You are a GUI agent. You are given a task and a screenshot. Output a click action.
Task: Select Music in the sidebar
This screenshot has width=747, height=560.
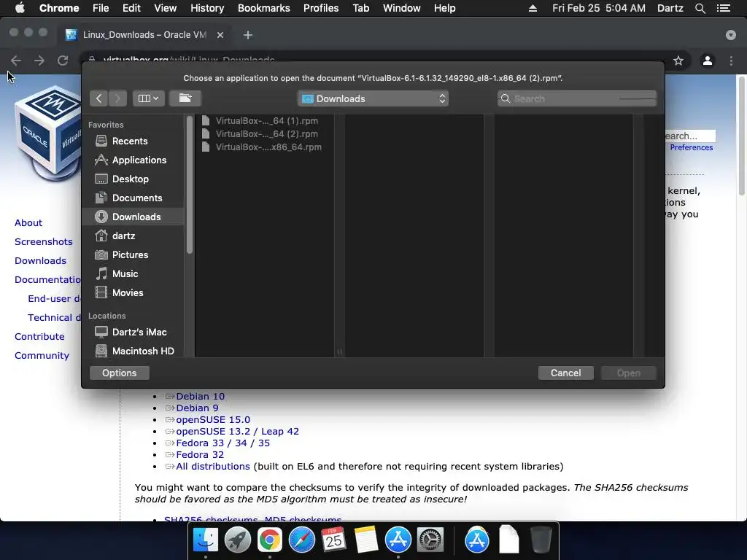(133, 274)
